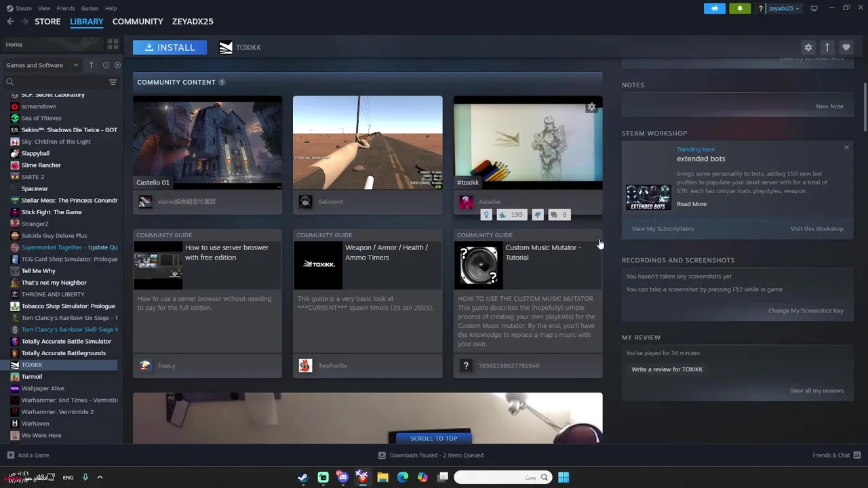Go back with the left arrow
868x488 pixels.
click(x=10, y=22)
